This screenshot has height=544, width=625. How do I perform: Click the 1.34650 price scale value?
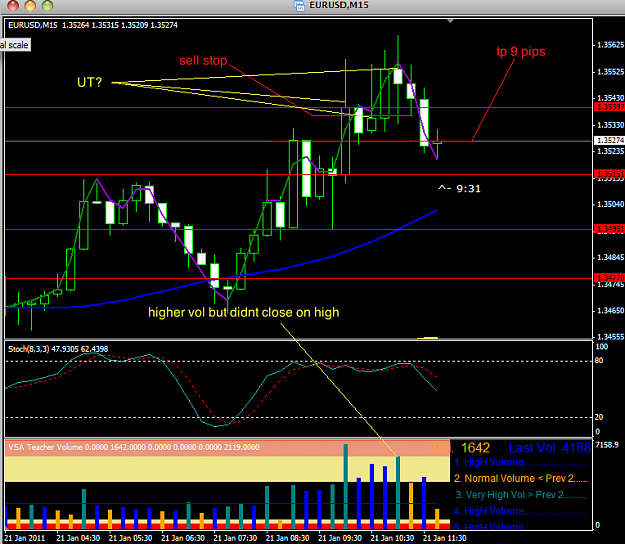click(x=610, y=310)
